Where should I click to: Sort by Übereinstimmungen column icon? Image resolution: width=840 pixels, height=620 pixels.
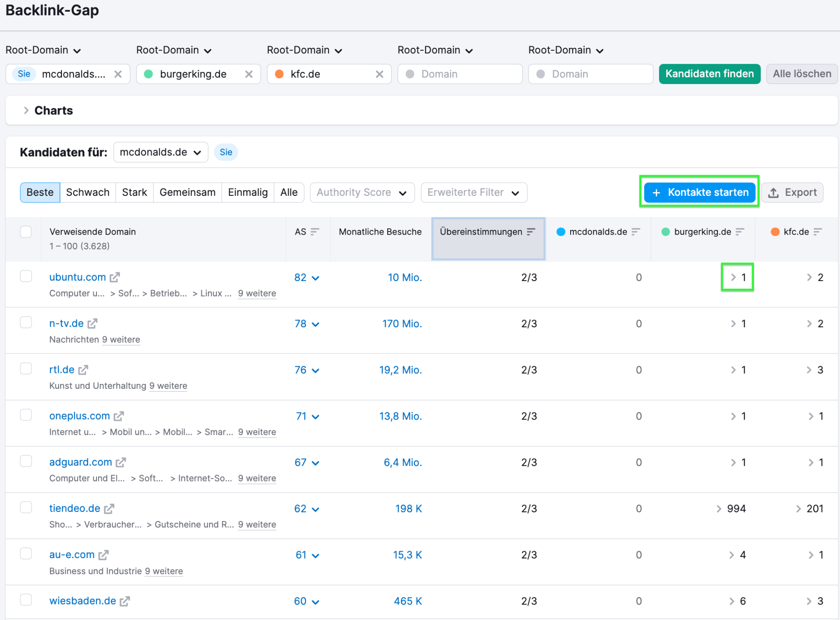point(531,232)
